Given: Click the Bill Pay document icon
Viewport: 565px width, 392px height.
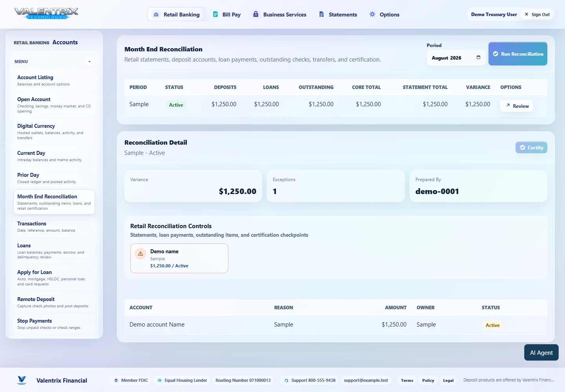Looking at the screenshot, I should click(x=215, y=14).
